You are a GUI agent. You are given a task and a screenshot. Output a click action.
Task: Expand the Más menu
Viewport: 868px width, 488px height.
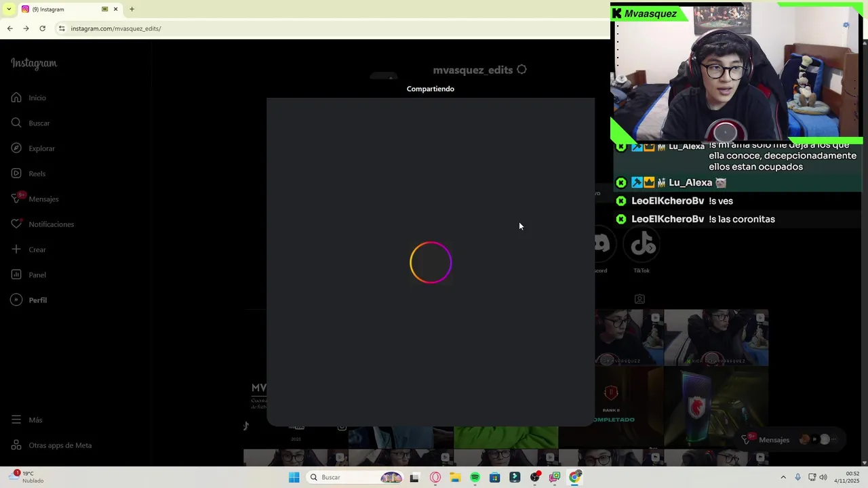(26, 420)
